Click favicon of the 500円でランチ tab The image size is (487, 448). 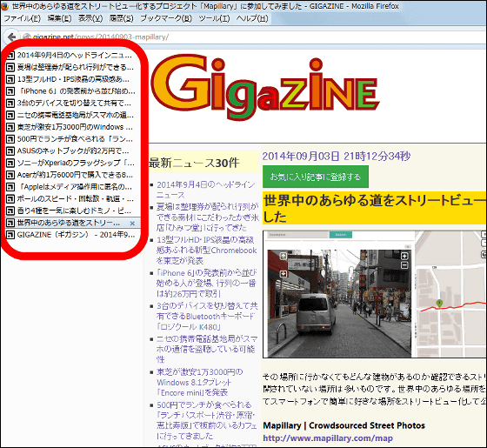coord(10,139)
